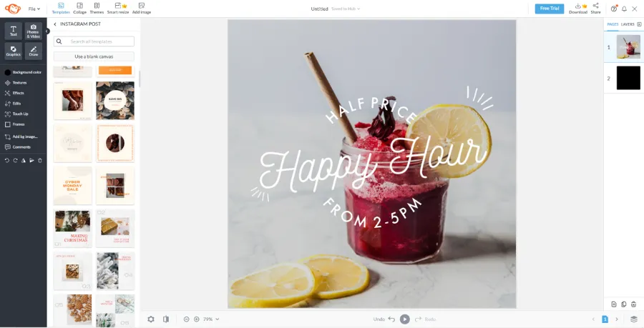Open the help question mark icon
Screen dimensions: 644x328
coord(614,9)
